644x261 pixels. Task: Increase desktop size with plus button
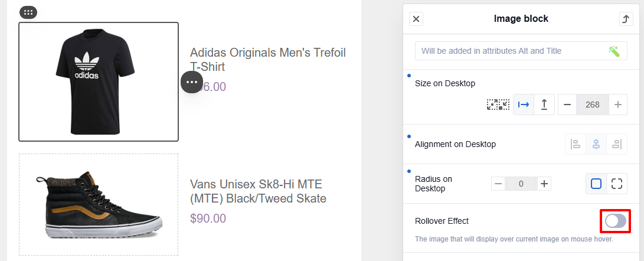coord(617,105)
